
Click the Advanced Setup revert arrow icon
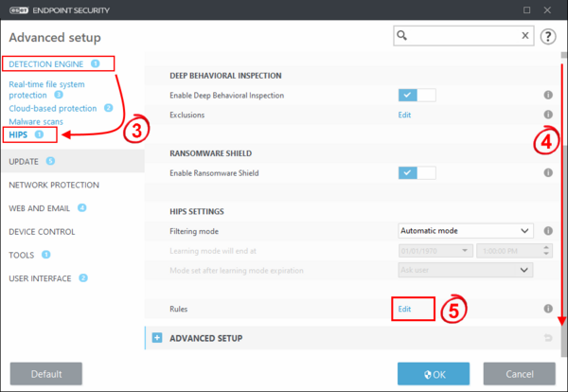point(548,338)
